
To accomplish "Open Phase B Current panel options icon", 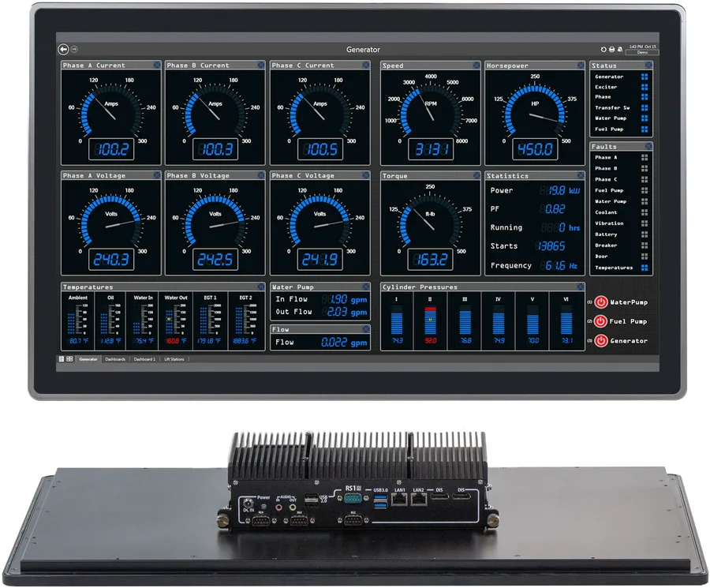I will [x=261, y=66].
